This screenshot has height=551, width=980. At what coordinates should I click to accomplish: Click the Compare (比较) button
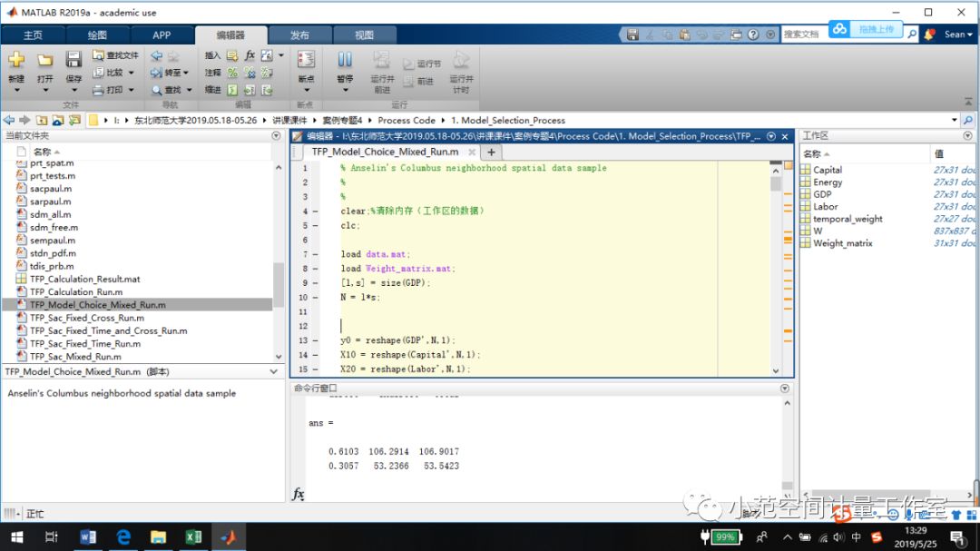tap(109, 73)
